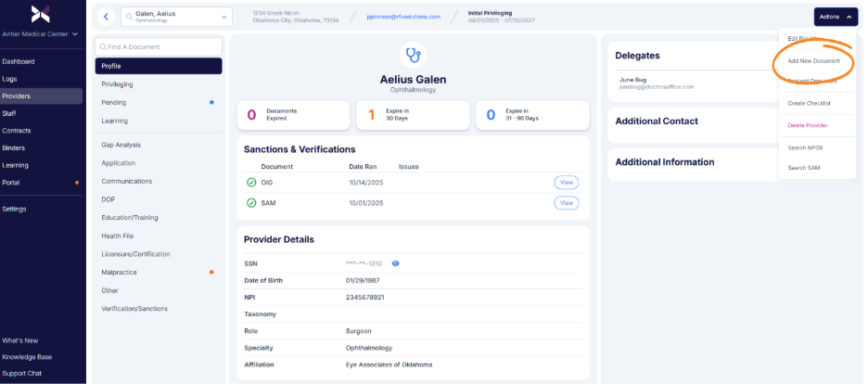Open Malpractice document category
The width and height of the screenshot is (868, 384).
coord(121,272)
